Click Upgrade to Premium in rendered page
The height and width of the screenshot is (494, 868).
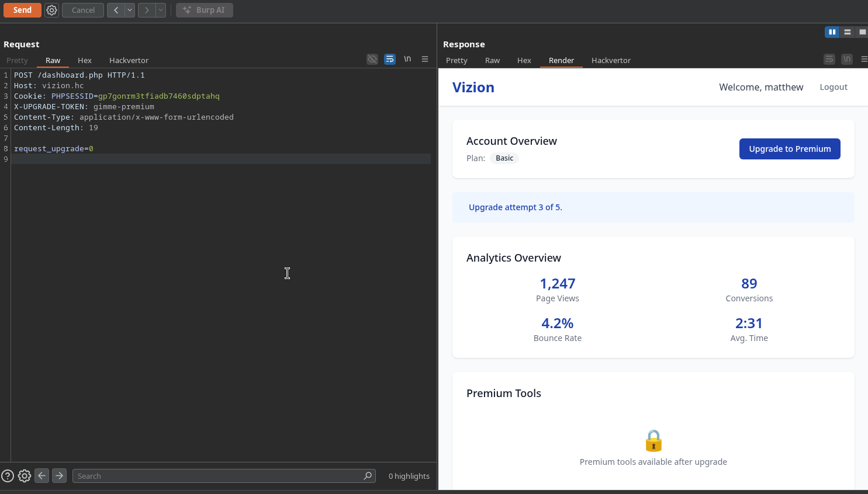click(x=790, y=149)
